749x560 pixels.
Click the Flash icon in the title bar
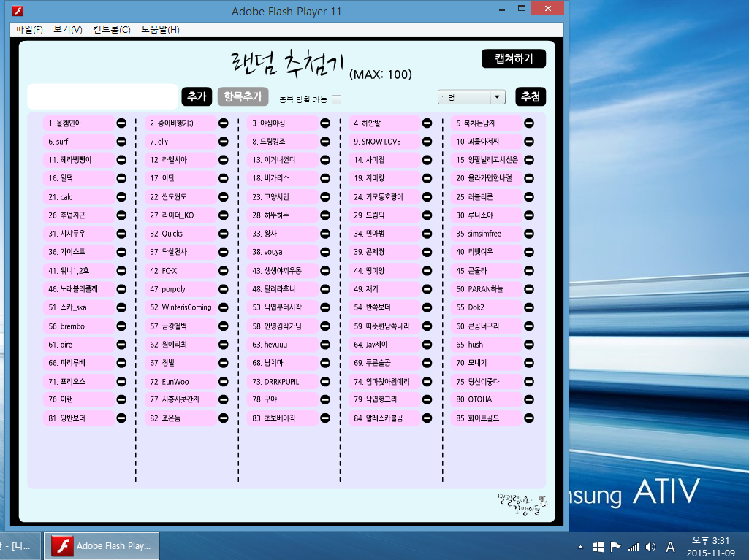tap(18, 10)
